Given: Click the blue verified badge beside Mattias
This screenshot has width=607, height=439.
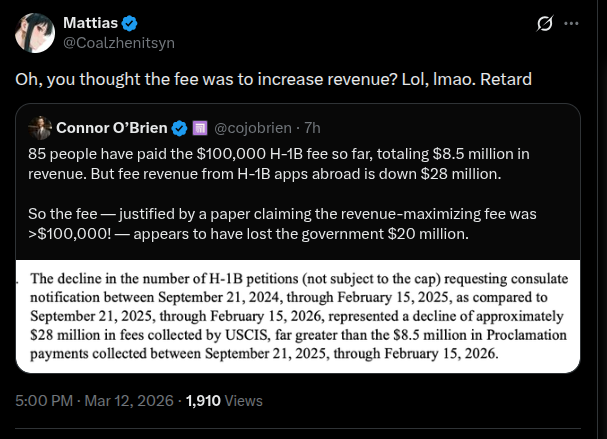Looking at the screenshot, I should click(129, 24).
